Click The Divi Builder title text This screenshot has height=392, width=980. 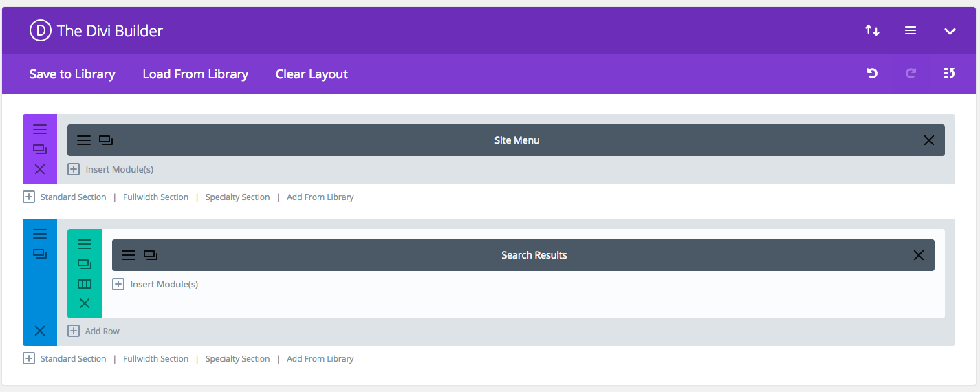[x=110, y=31]
